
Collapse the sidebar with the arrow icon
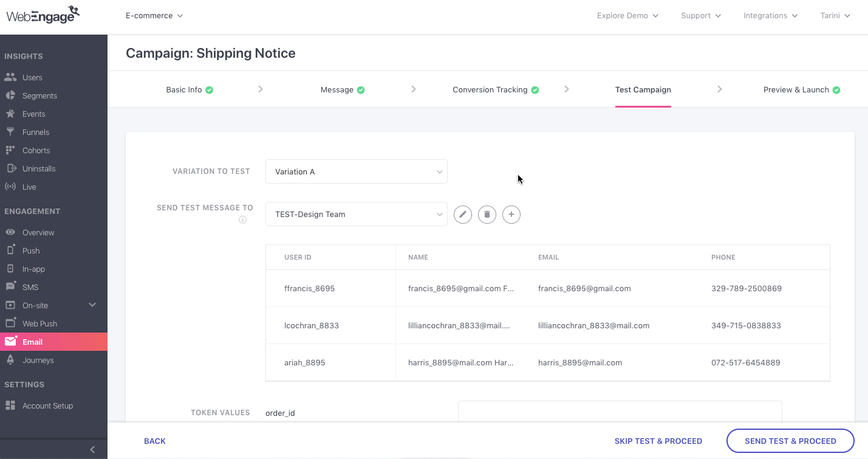(x=92, y=450)
